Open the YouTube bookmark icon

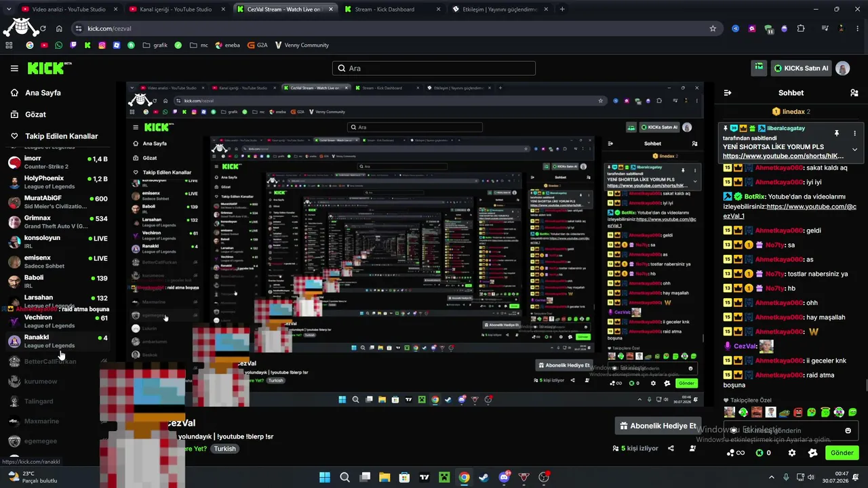point(44,45)
